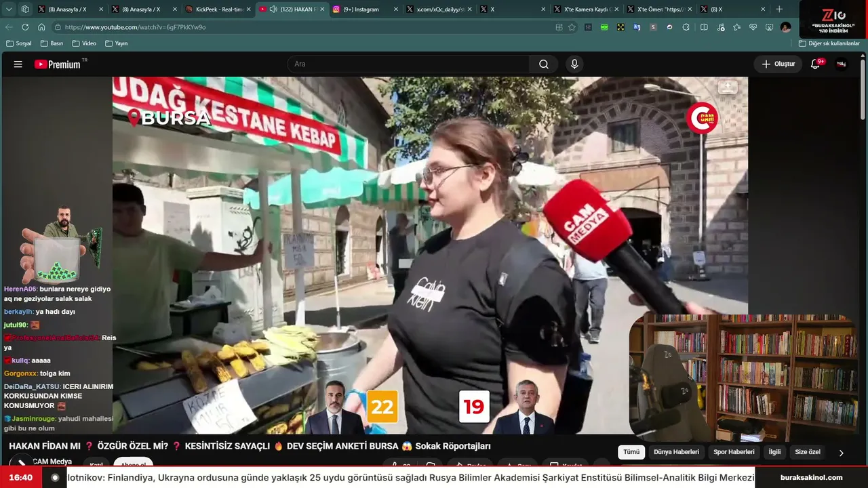
Task: Open the screenshot capture toolbar icon
Action: coord(769,27)
